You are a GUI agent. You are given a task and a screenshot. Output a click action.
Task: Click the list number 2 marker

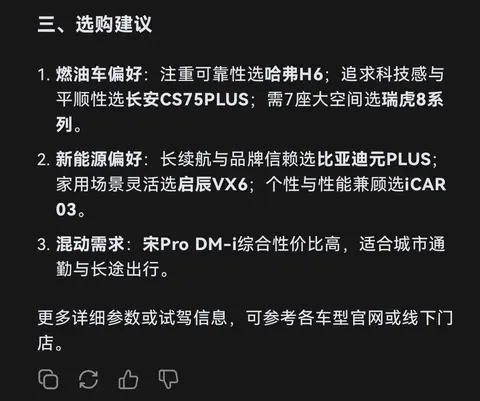tap(44, 159)
